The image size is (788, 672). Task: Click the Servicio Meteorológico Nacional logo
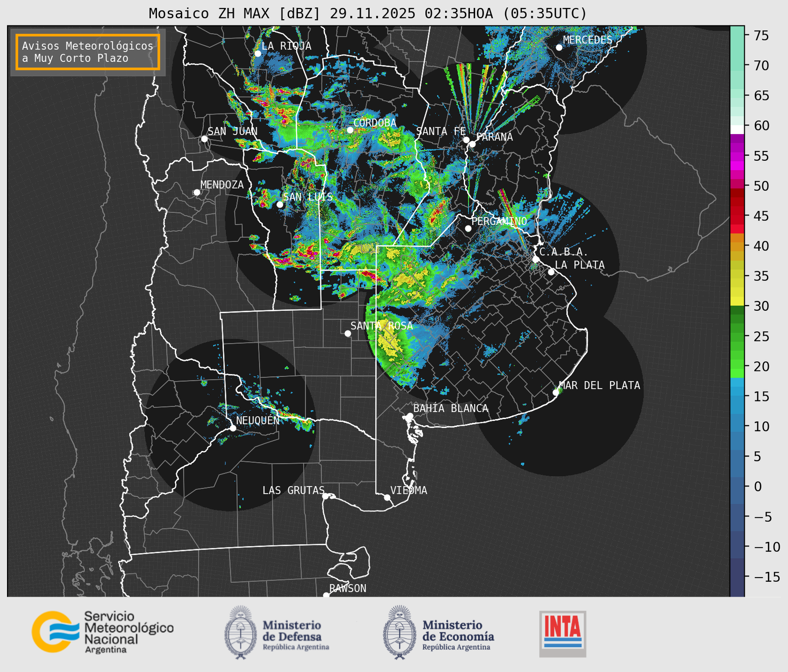(x=103, y=632)
